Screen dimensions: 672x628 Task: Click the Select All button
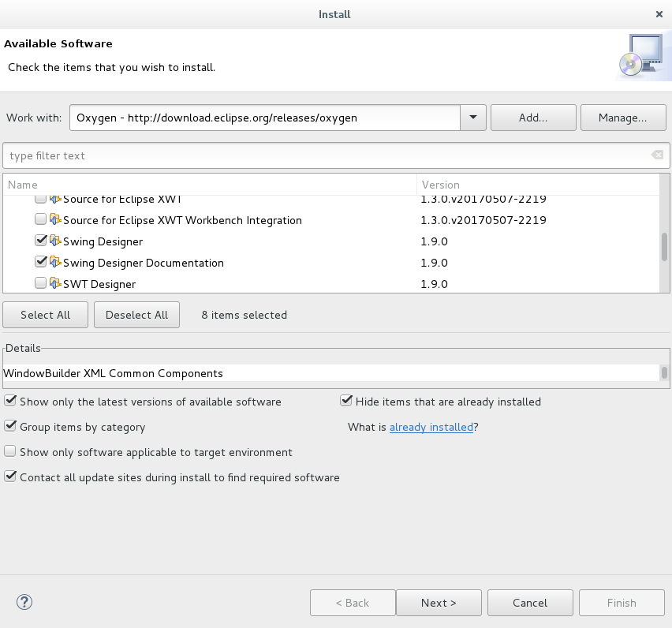coord(46,315)
